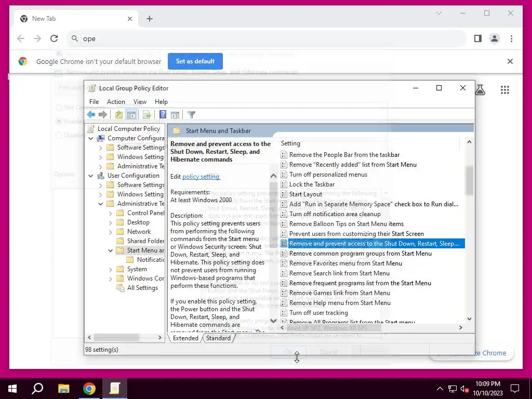Viewport: 532px width, 399px height.
Task: Expand Control Panel tree node
Action: [x=110, y=214]
